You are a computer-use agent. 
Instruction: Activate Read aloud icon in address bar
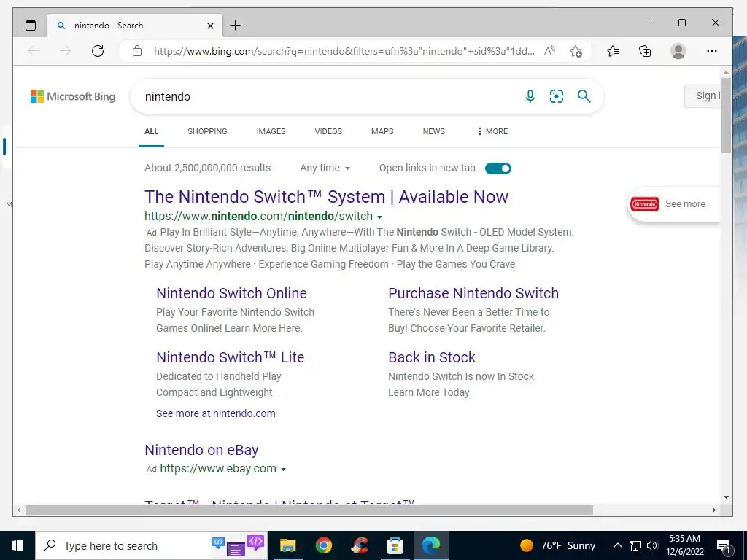pyautogui.click(x=550, y=51)
